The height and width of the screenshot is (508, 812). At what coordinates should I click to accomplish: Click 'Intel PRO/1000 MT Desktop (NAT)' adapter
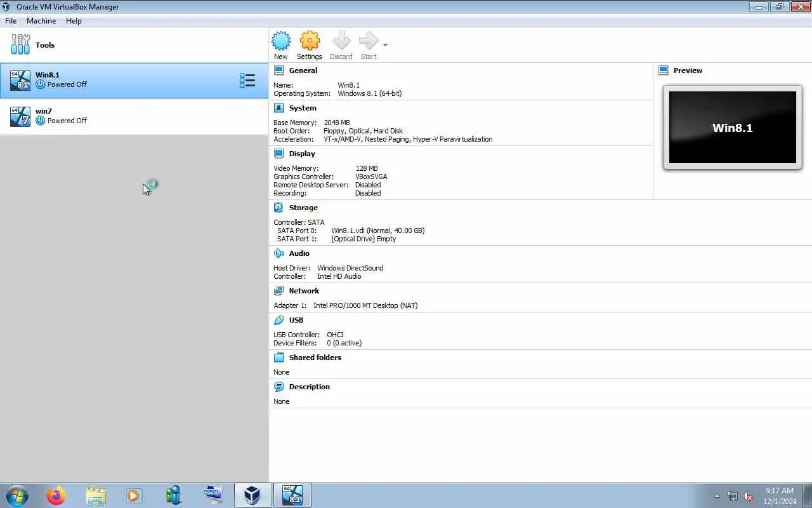[365, 305]
